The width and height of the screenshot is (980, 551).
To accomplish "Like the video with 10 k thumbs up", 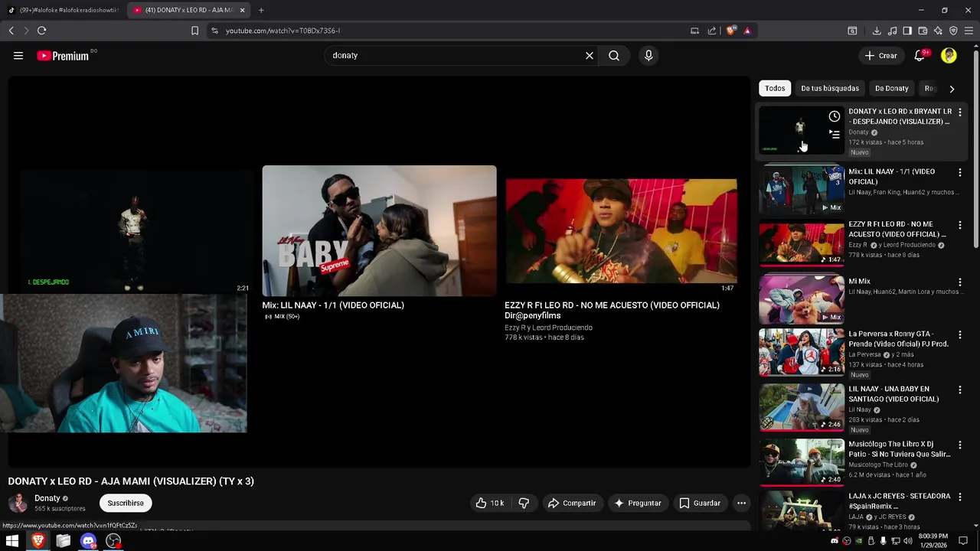I will pyautogui.click(x=489, y=503).
